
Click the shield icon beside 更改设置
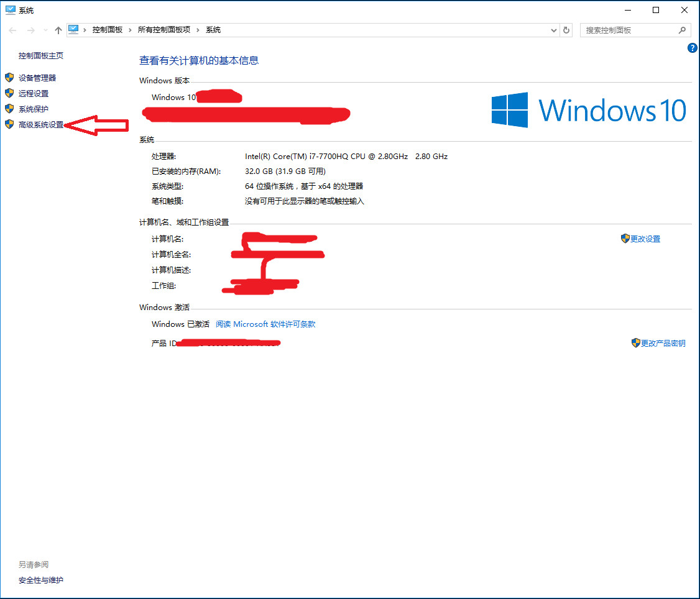coord(625,239)
